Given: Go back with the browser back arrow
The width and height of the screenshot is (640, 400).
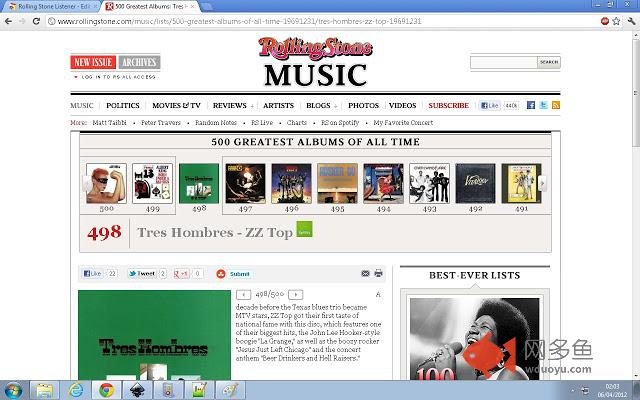Looking at the screenshot, I should point(9,21).
